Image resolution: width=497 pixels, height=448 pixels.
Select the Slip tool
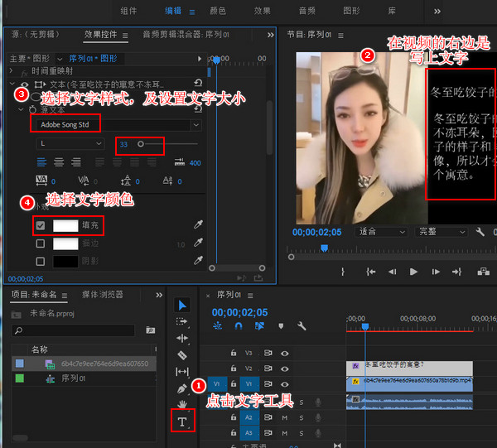pos(182,372)
